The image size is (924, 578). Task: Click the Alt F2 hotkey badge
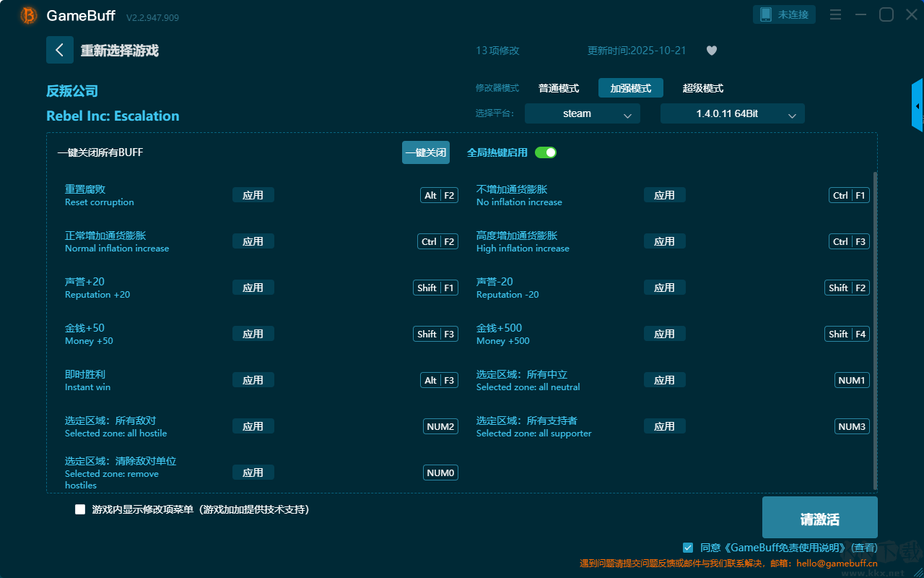[439, 195]
